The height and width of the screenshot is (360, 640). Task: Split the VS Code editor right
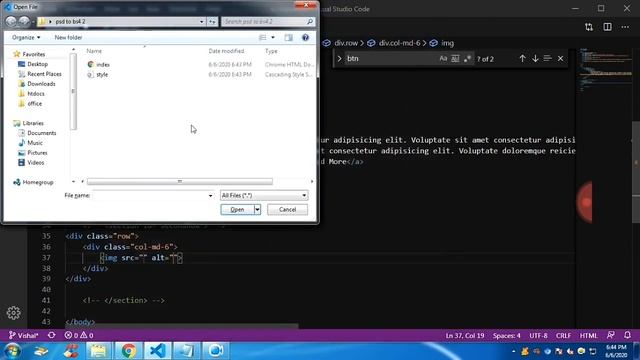coord(607,27)
